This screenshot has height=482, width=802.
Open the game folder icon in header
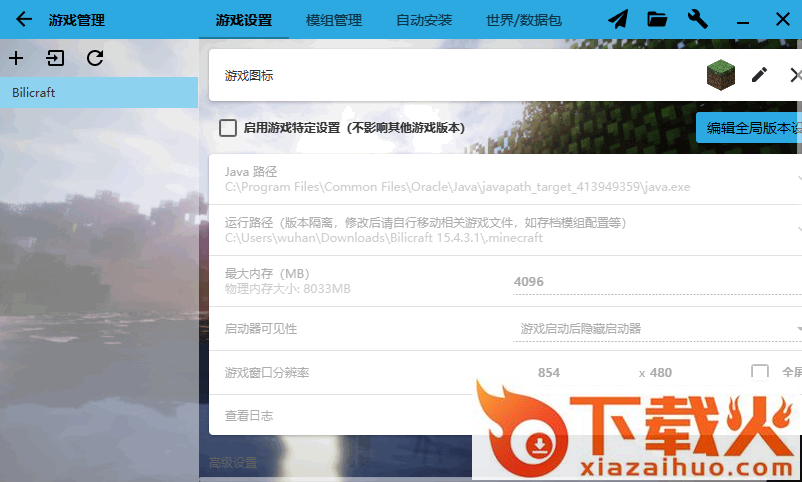[657, 20]
